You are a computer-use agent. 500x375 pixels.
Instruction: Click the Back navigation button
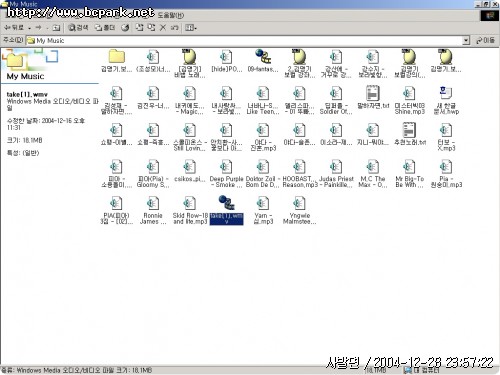pos(14,28)
